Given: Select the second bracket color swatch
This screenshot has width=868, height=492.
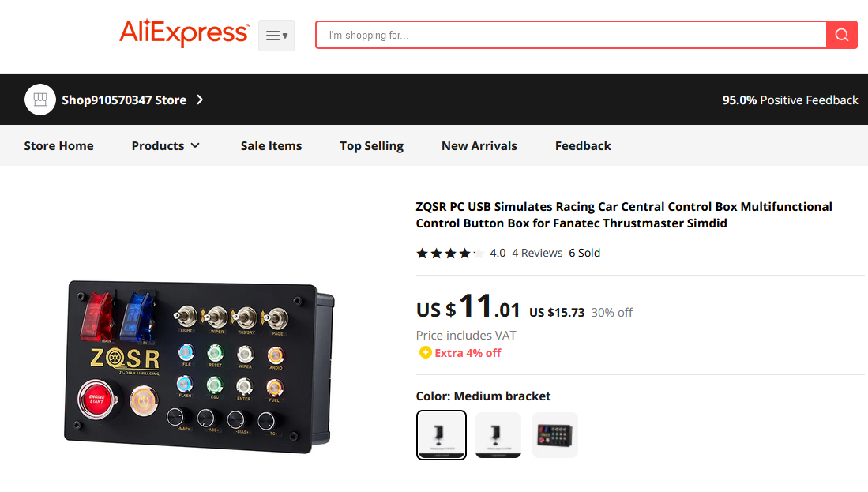Looking at the screenshot, I should [498, 435].
